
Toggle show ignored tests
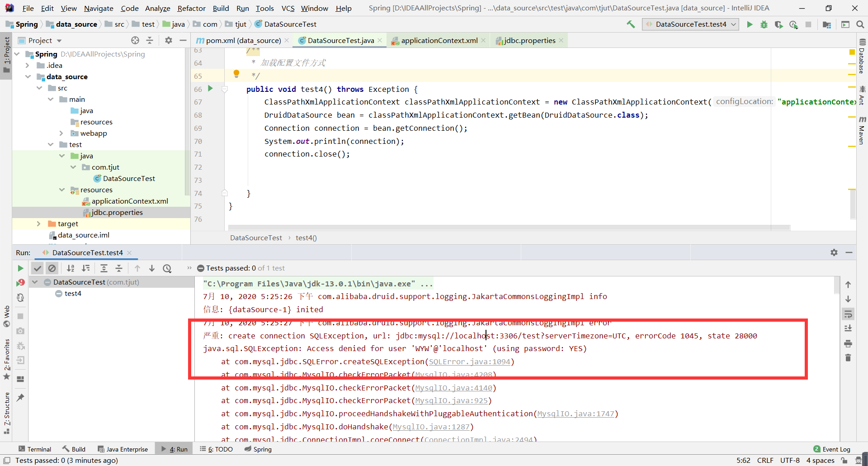(x=52, y=268)
